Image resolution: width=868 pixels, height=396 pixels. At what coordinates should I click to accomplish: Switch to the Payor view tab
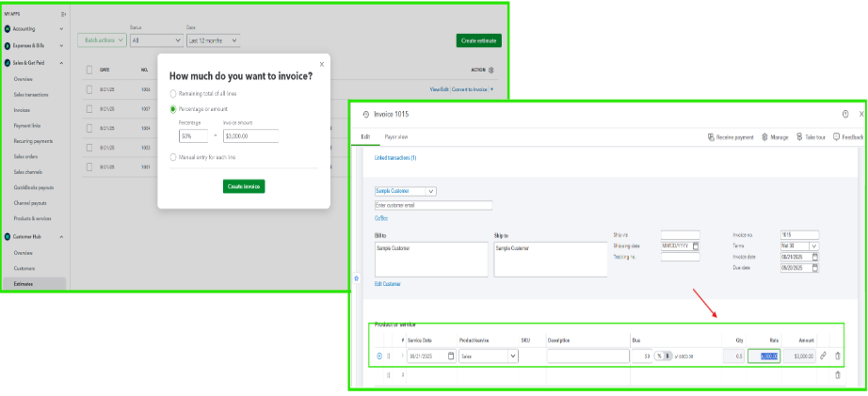tap(396, 136)
